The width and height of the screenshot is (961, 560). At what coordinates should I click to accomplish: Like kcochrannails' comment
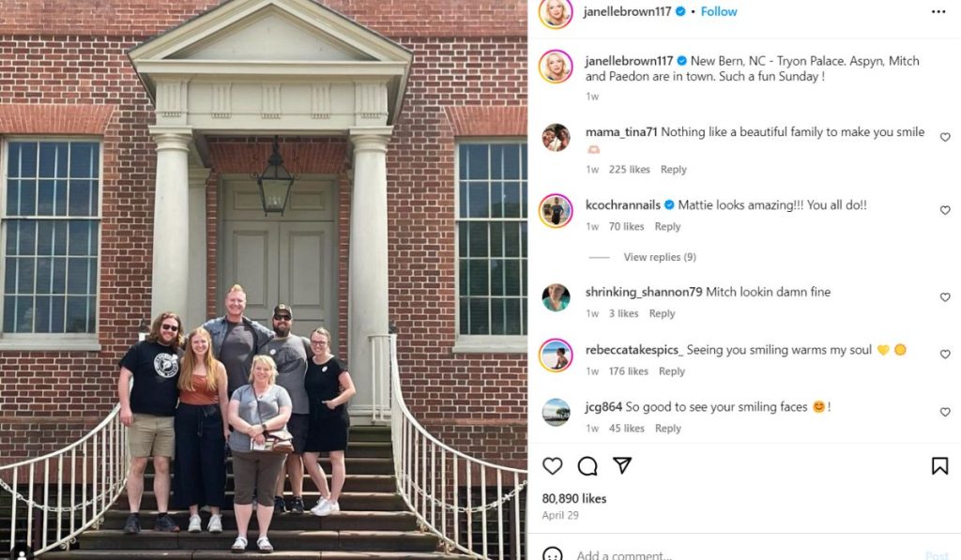[945, 210]
